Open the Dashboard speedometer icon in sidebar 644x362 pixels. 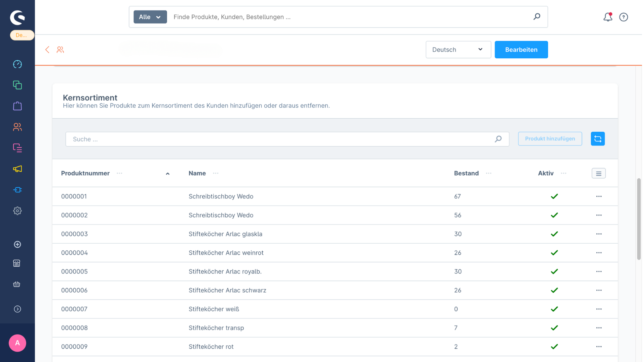click(17, 64)
